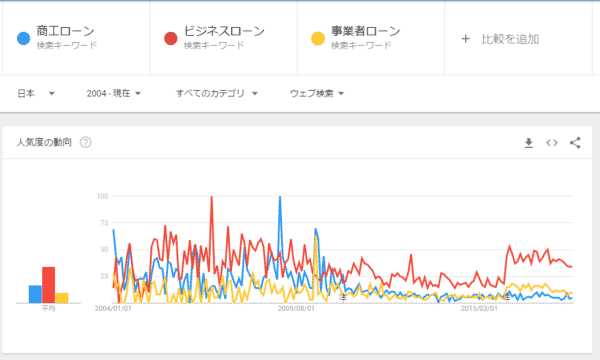The image size is (600, 360).
Task: Click the 注 note marker near 2015/03/01
Action: pyautogui.click(x=507, y=296)
